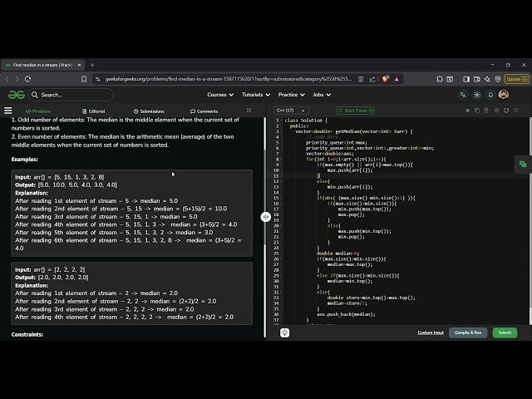Bookmark this page using the bookmark icon
This screenshot has width=532, height=399.
coord(84,79)
